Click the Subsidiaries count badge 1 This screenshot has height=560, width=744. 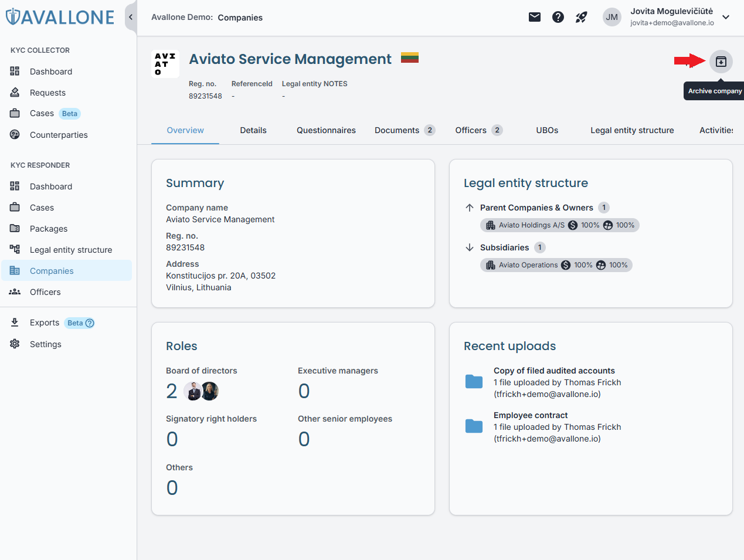pyautogui.click(x=540, y=247)
